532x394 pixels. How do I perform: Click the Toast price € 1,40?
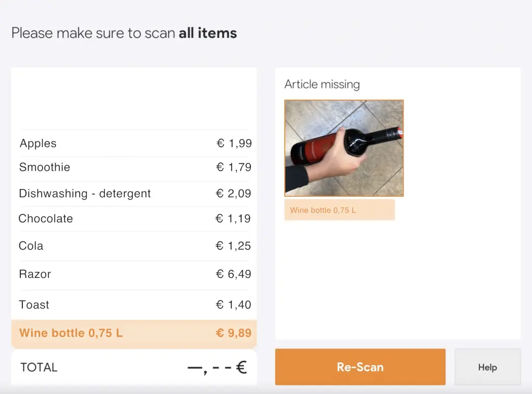click(x=233, y=305)
